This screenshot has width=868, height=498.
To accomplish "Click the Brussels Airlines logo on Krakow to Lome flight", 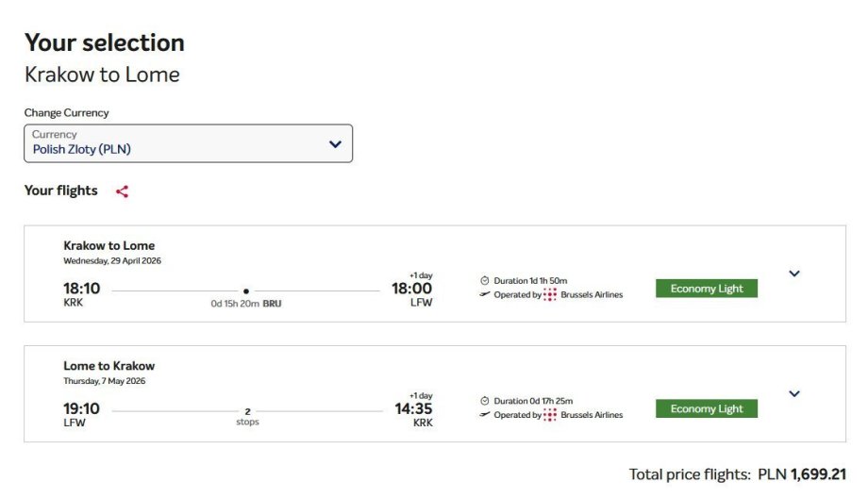I will click(550, 294).
